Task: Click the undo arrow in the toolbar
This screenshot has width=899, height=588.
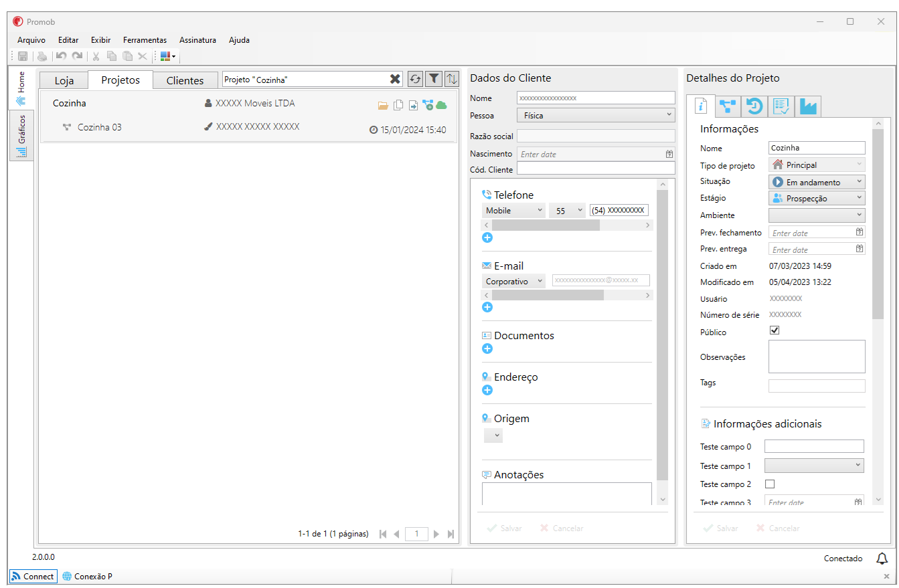Action: pyautogui.click(x=61, y=57)
